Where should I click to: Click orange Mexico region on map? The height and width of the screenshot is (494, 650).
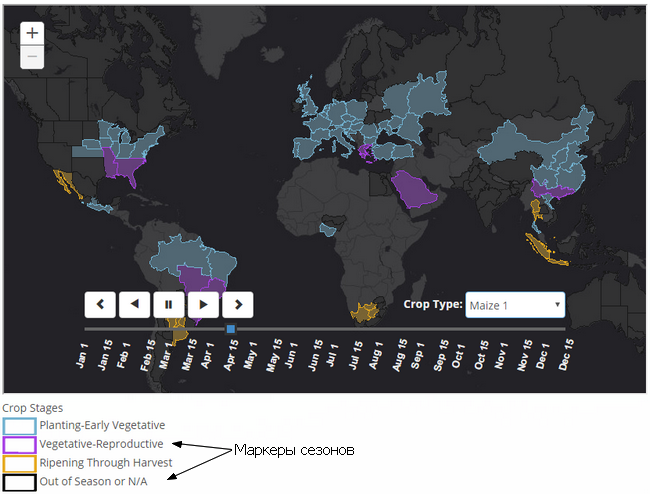(65, 183)
